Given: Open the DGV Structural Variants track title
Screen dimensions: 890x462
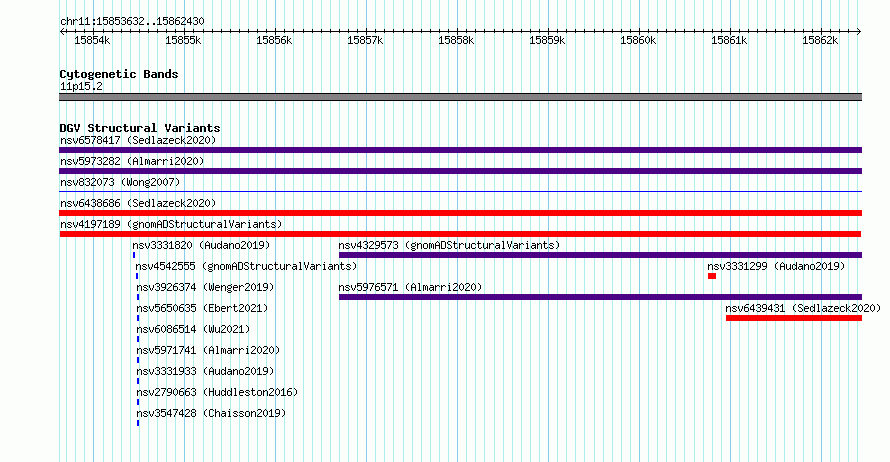Looking at the screenshot, I should tap(140, 128).
